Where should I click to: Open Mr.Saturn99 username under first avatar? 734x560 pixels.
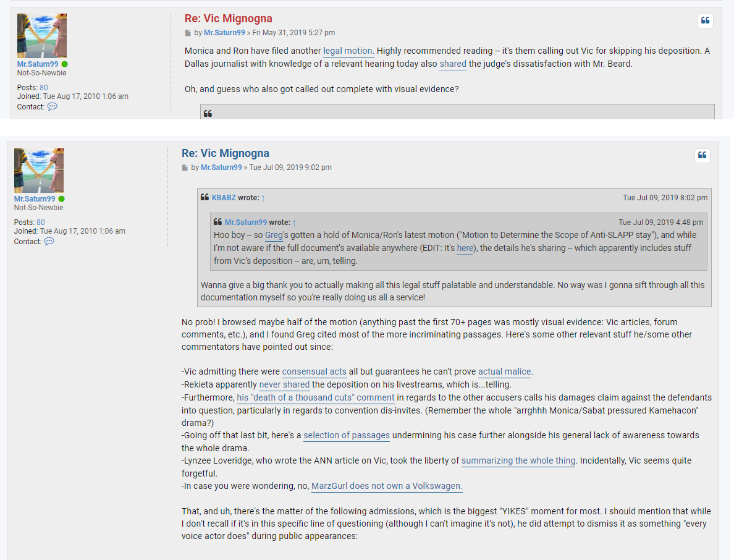click(x=38, y=64)
